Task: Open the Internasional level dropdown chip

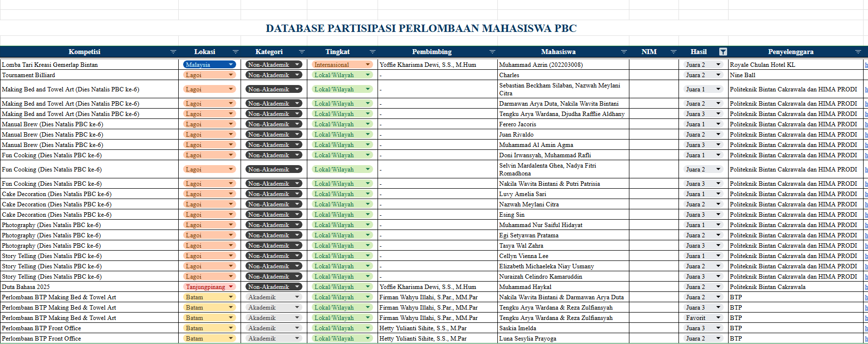Action: [368, 65]
